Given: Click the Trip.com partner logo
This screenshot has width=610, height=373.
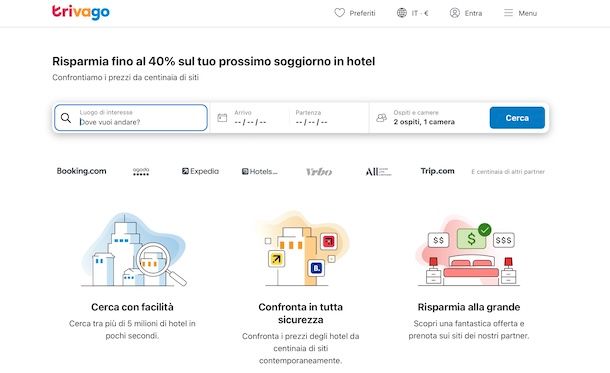Looking at the screenshot, I should tap(437, 171).
